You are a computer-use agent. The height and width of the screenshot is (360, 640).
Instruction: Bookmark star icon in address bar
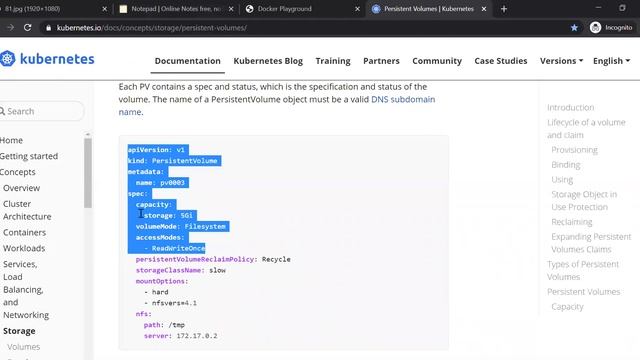point(574,28)
